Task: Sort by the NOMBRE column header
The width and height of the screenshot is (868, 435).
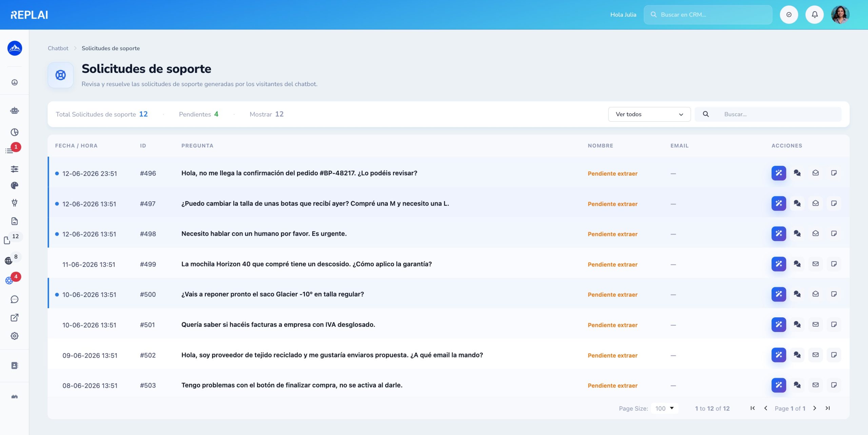Action: (x=600, y=145)
